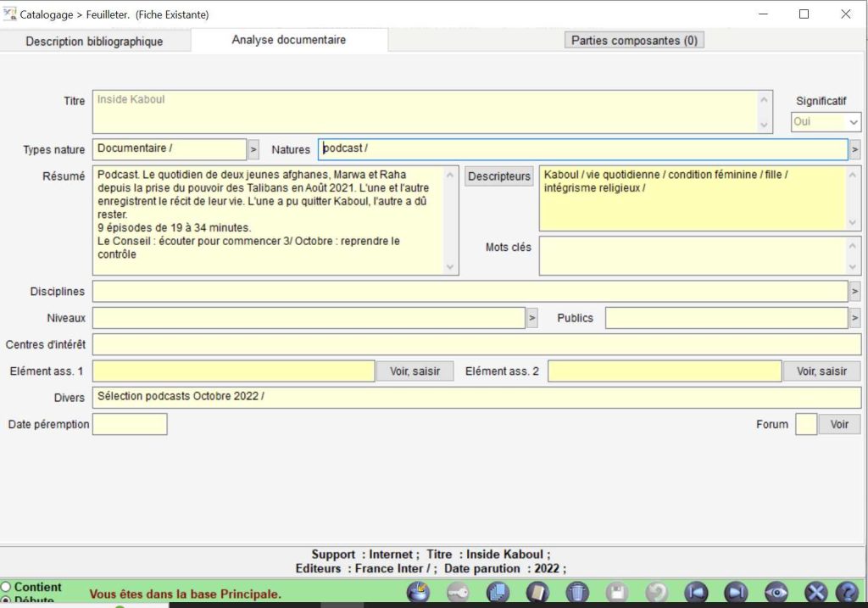Viewport: 868px width, 608px height.
Task: Go to next record icon
Action: (736, 593)
